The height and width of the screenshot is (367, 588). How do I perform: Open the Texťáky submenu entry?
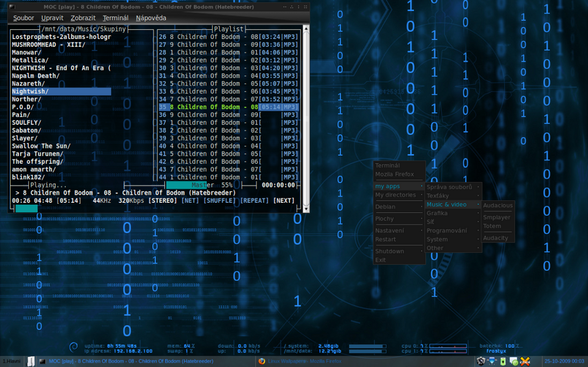[x=454, y=196]
